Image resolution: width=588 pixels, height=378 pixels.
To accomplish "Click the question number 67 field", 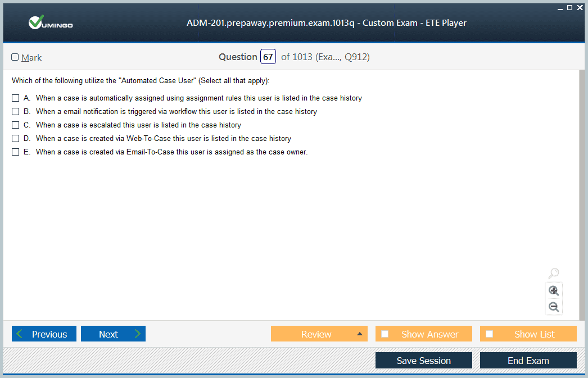I will tap(268, 57).
